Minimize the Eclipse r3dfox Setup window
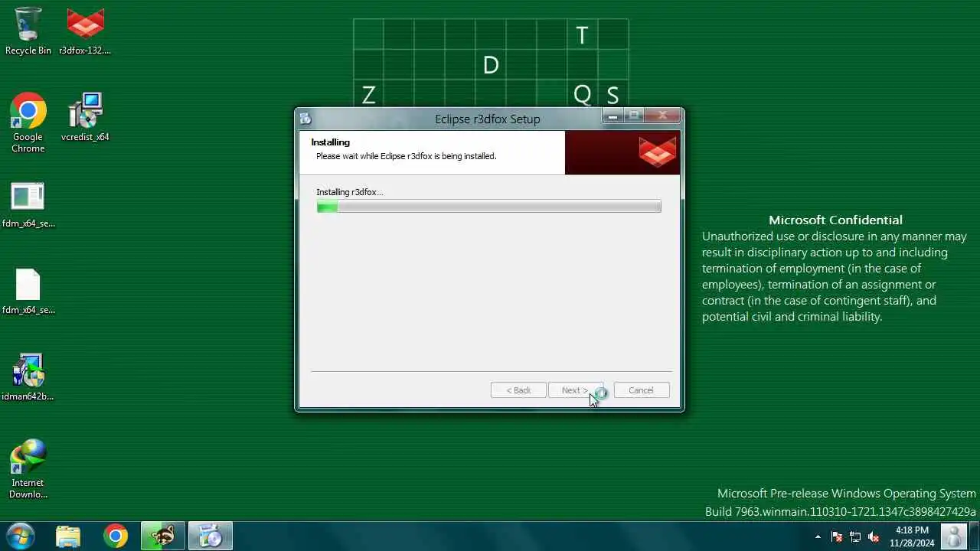 [x=612, y=116]
